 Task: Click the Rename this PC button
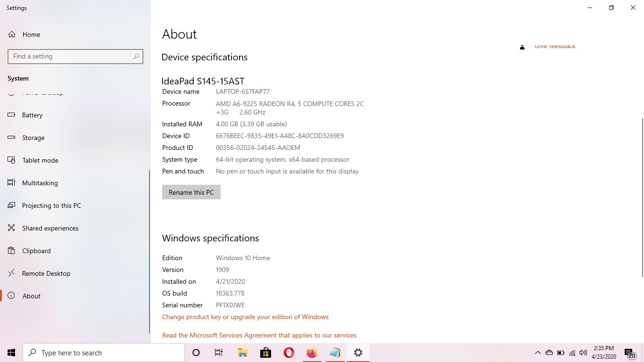[x=191, y=192]
